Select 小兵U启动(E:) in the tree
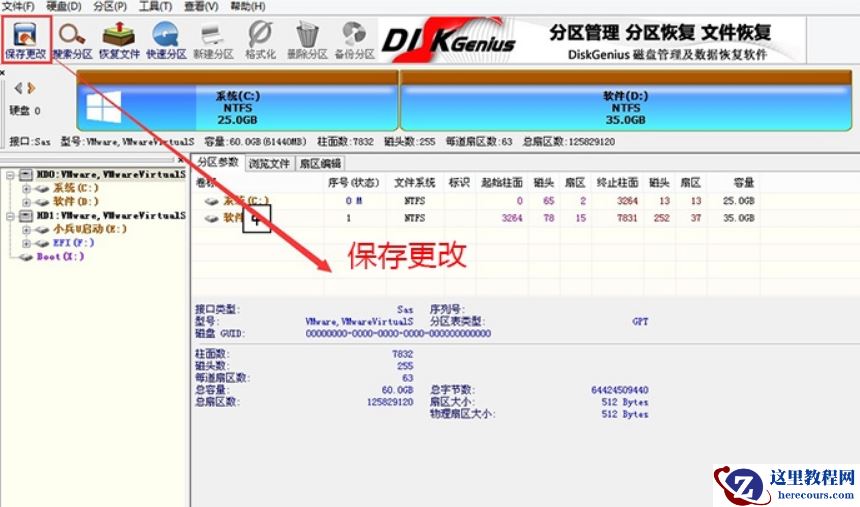This screenshot has height=507, width=860. click(x=90, y=229)
